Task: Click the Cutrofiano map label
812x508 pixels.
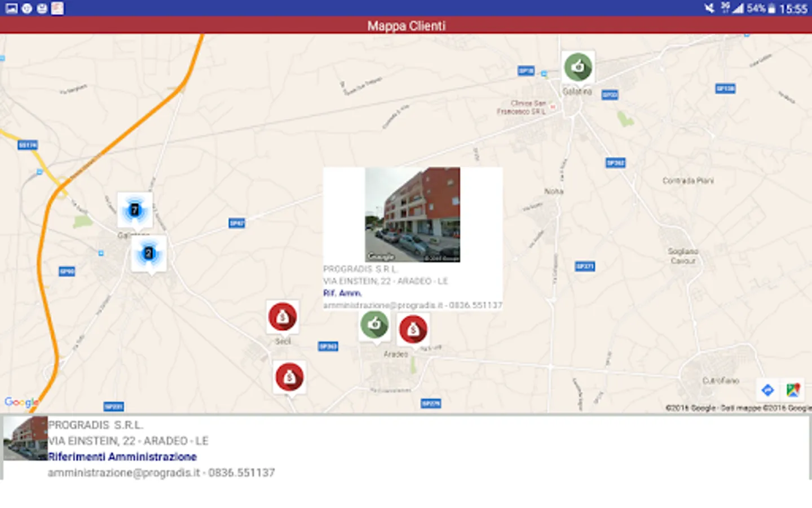Action: click(x=721, y=381)
